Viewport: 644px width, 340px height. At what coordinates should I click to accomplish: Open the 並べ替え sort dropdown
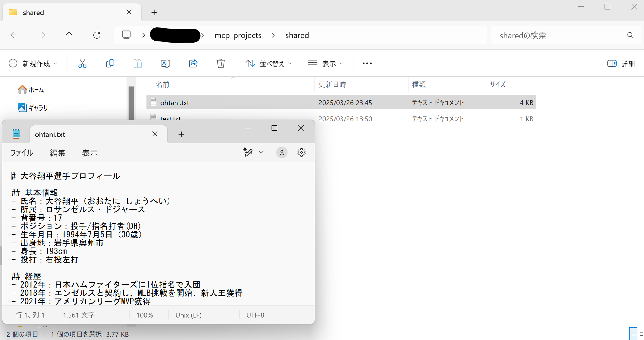268,63
